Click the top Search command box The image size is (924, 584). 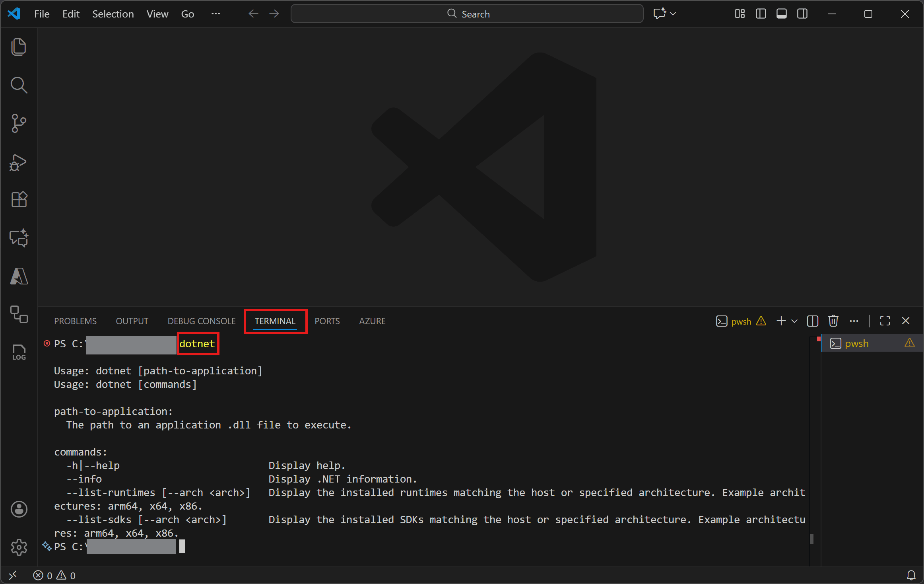tap(467, 14)
